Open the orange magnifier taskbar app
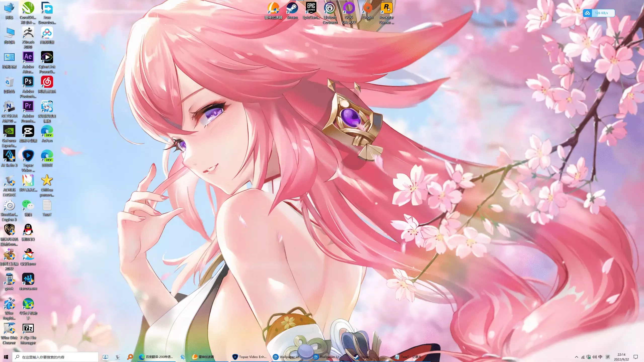Image resolution: width=644 pixels, height=362 pixels. click(x=130, y=357)
